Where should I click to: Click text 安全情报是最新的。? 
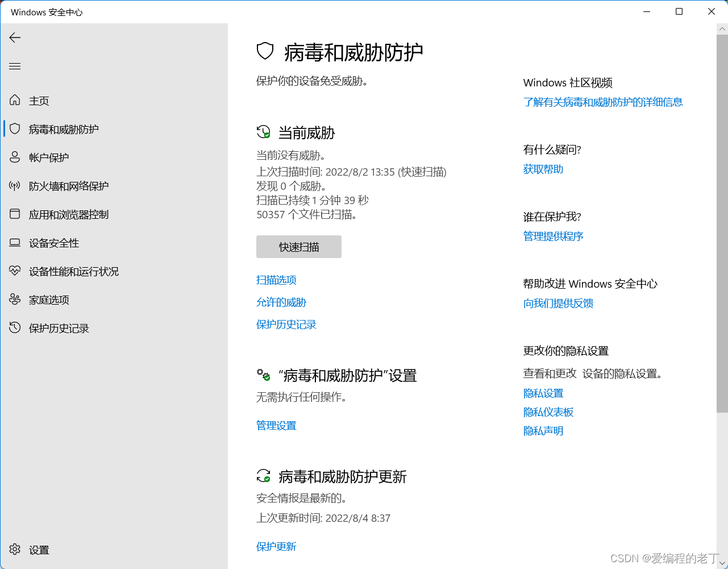(302, 498)
